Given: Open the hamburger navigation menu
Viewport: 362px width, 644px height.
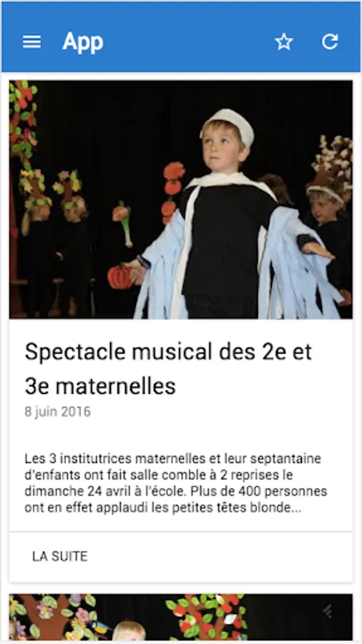Looking at the screenshot, I should point(31,42).
